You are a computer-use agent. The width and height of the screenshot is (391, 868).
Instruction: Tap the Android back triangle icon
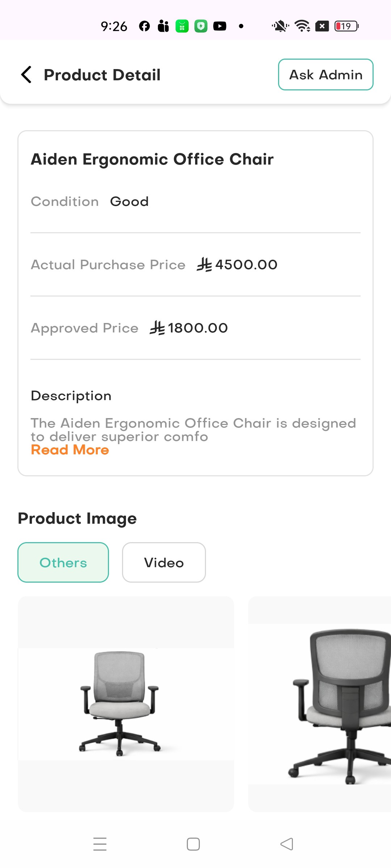pos(287,844)
